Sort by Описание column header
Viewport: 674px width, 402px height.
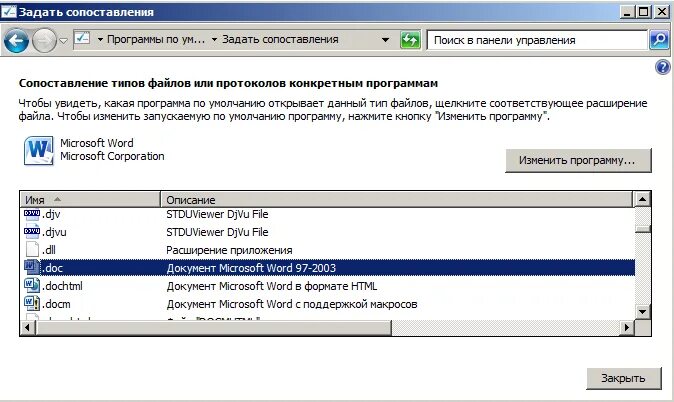click(x=396, y=199)
